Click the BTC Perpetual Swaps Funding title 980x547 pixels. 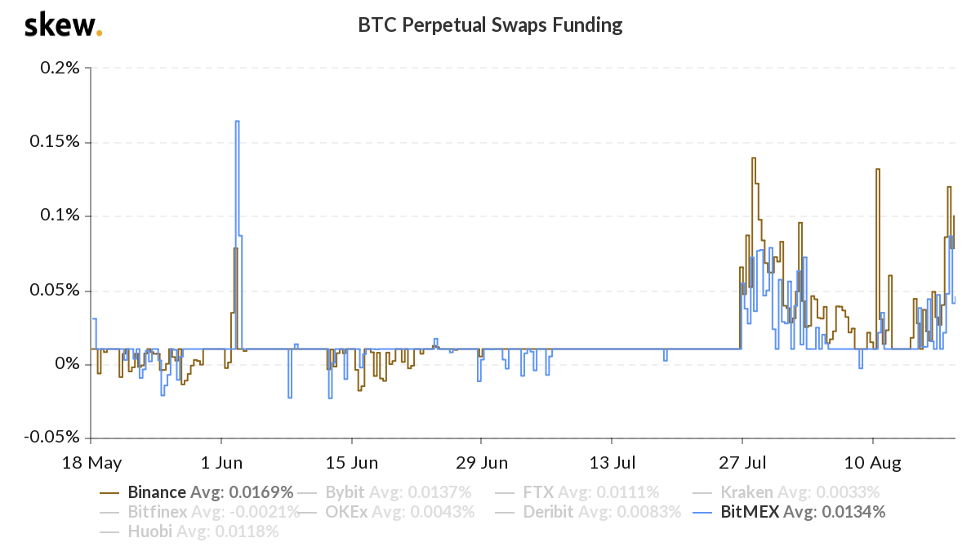[490, 25]
